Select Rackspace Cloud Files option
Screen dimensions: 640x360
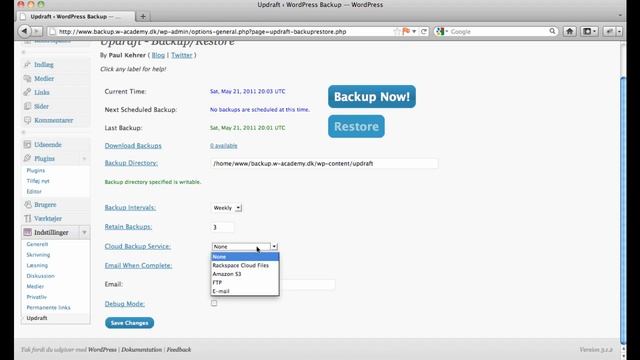coord(245,265)
